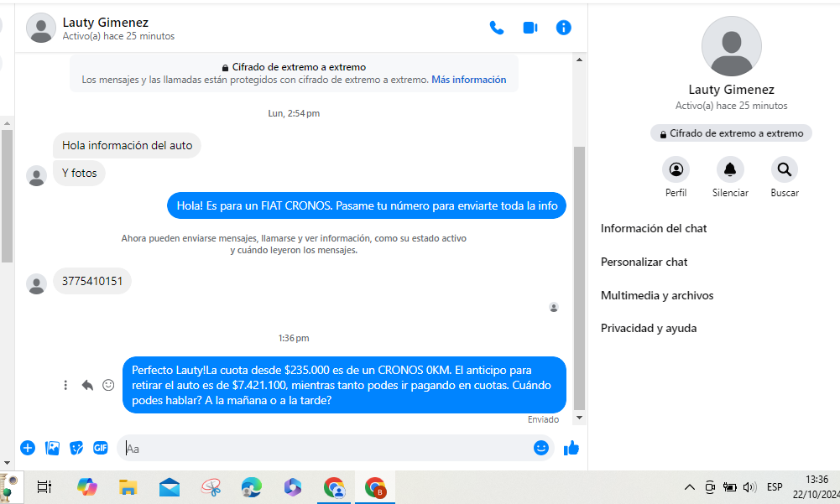Attach a photo using the image icon
Image resolution: width=840 pixels, height=504 pixels.
click(x=52, y=448)
